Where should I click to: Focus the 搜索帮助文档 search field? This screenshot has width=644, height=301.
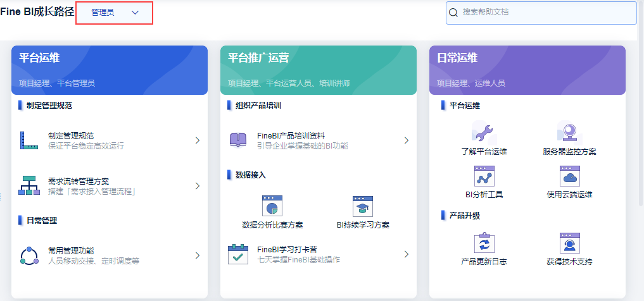541,13
